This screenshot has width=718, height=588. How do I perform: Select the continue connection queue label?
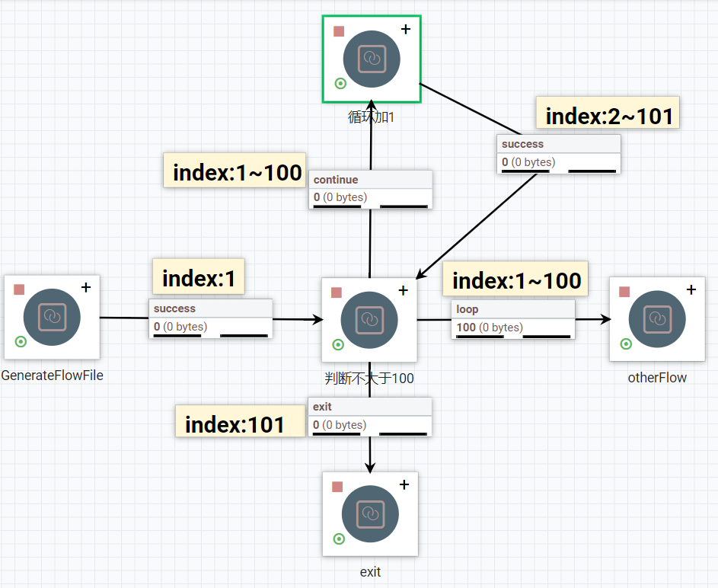[x=371, y=189]
